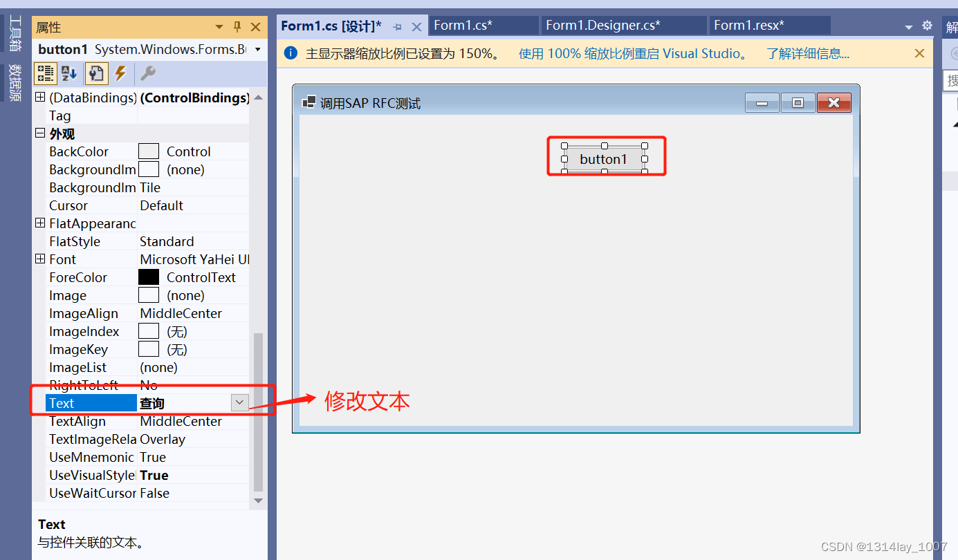Click the designed form's maximize button

pos(798,103)
